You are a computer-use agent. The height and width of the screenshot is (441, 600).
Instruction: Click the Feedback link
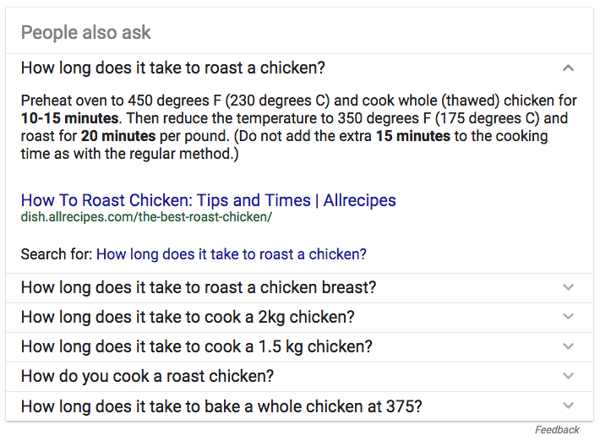tap(556, 430)
